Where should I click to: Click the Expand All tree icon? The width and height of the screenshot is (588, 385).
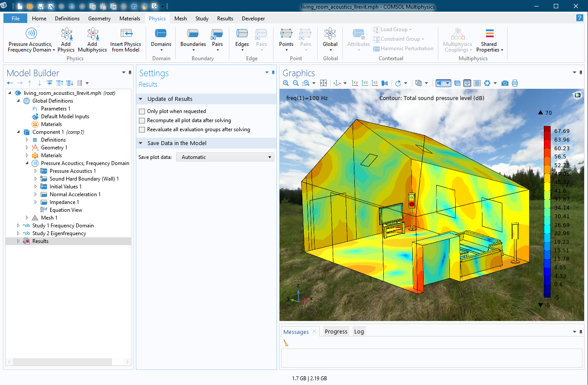click(70, 83)
